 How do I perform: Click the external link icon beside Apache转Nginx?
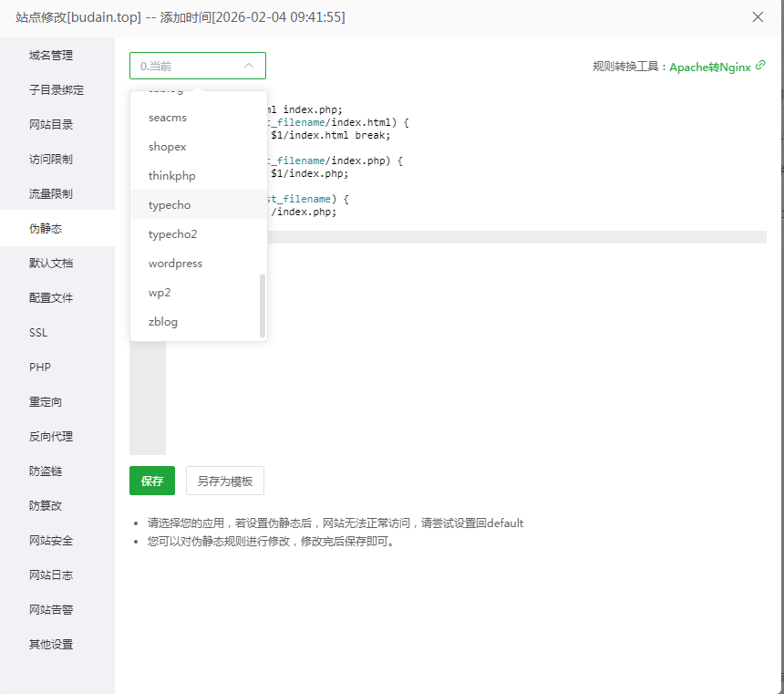tap(760, 66)
